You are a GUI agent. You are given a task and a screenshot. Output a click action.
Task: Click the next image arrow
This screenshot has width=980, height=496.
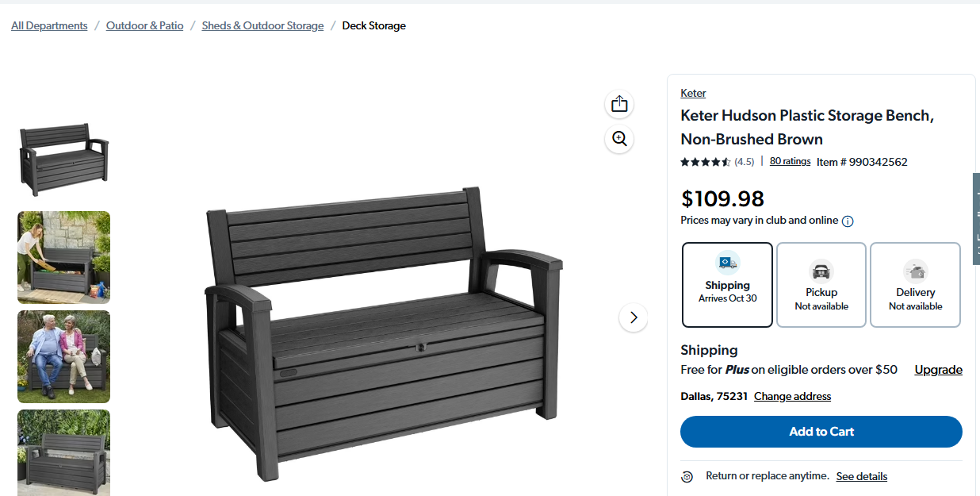(633, 317)
